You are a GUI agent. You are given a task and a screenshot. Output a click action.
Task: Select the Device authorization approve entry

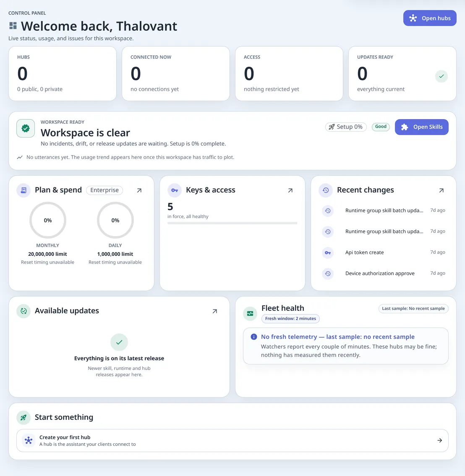[x=383, y=273]
